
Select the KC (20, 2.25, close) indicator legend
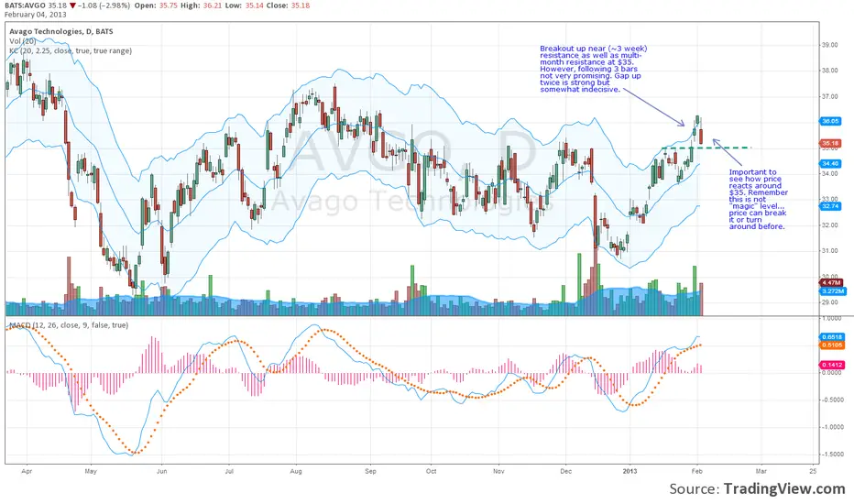(71, 50)
